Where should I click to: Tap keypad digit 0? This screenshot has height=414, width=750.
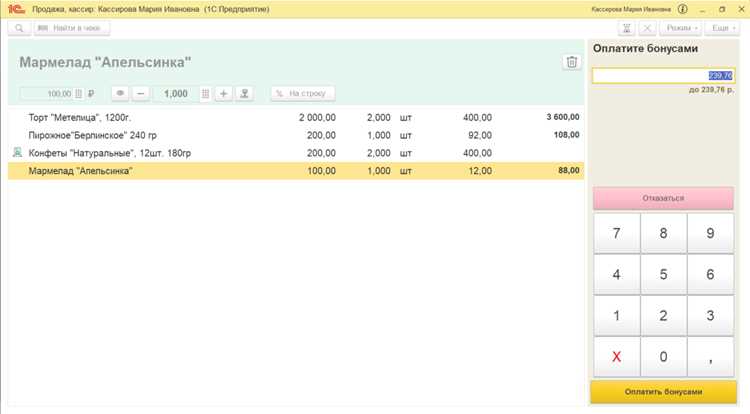tap(663, 357)
